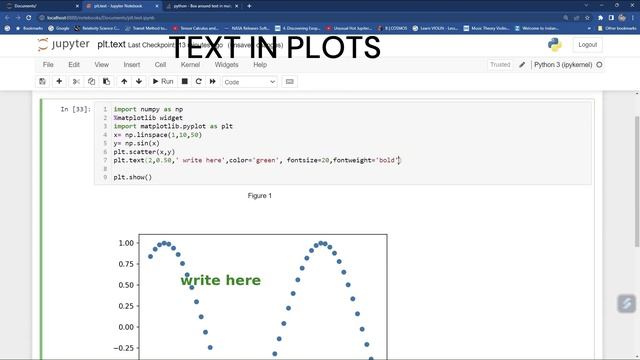This screenshot has width=640, height=360.
Task: Bookmark this page with the star icon
Action: (x=587, y=18)
